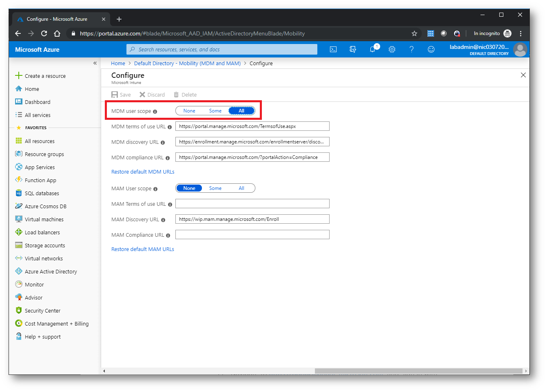
Task: Click the SQL databases icon
Action: (18, 193)
